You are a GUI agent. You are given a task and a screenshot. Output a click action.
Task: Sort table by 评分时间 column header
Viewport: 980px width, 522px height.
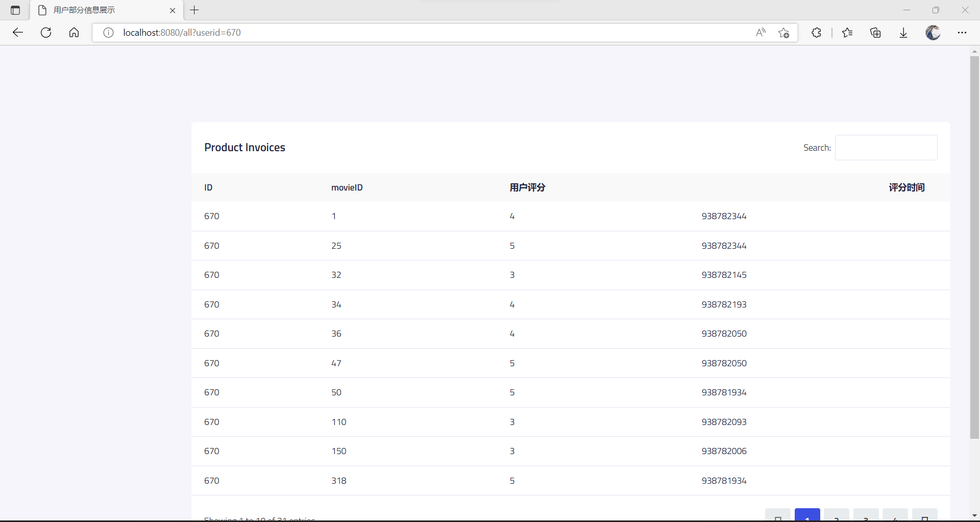click(x=906, y=187)
